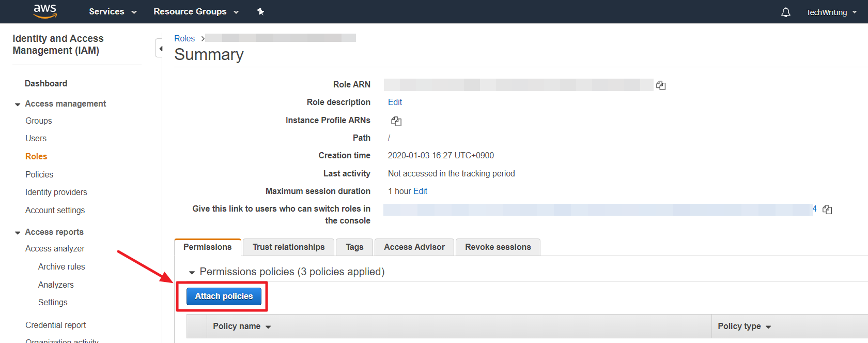Edit the maximum session duration
868x343 pixels.
click(x=420, y=191)
